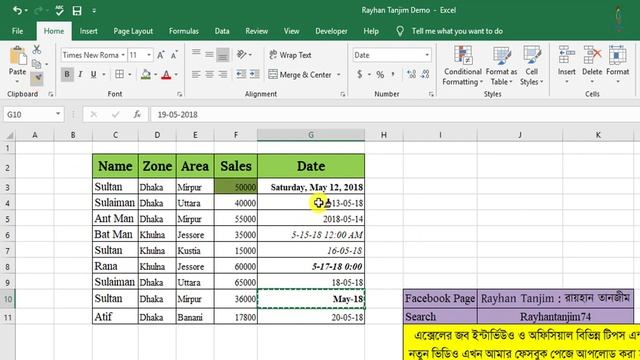Click Select All corner triangle

(x=9, y=135)
